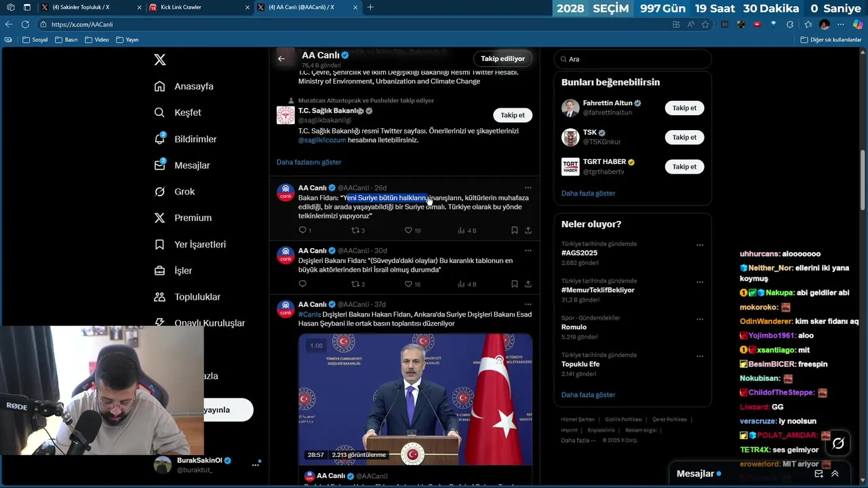Click the #Canlı hashtag link

click(x=309, y=314)
